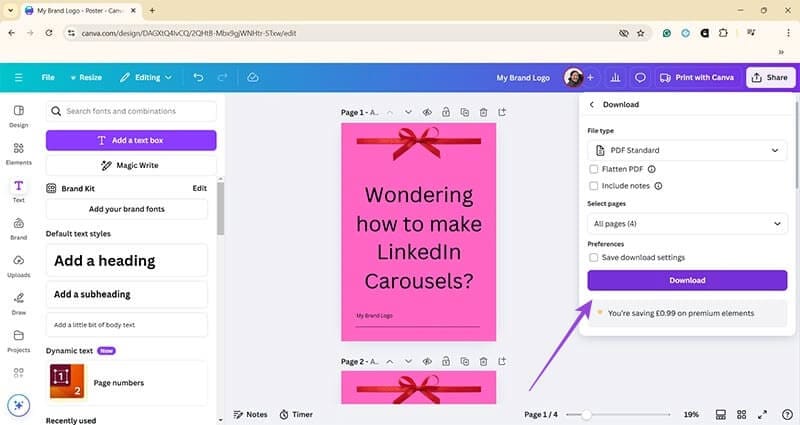Image resolution: width=800 pixels, height=425 pixels.
Task: Open the main hamburger menu
Action: [18, 78]
